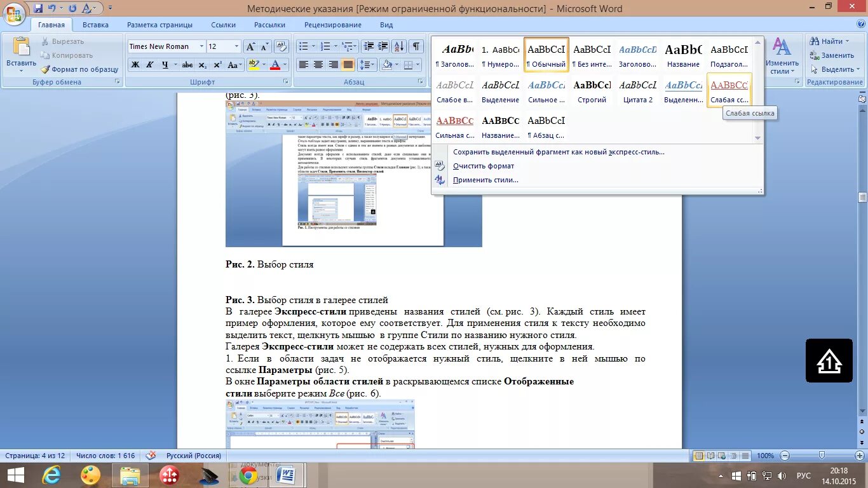Increase font size with grow font icon
This screenshot has width=868, height=488.
click(251, 46)
